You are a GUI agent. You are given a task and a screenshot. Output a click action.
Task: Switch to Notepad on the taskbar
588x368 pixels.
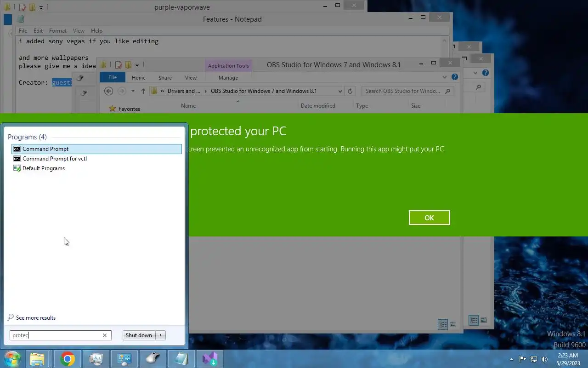click(181, 359)
